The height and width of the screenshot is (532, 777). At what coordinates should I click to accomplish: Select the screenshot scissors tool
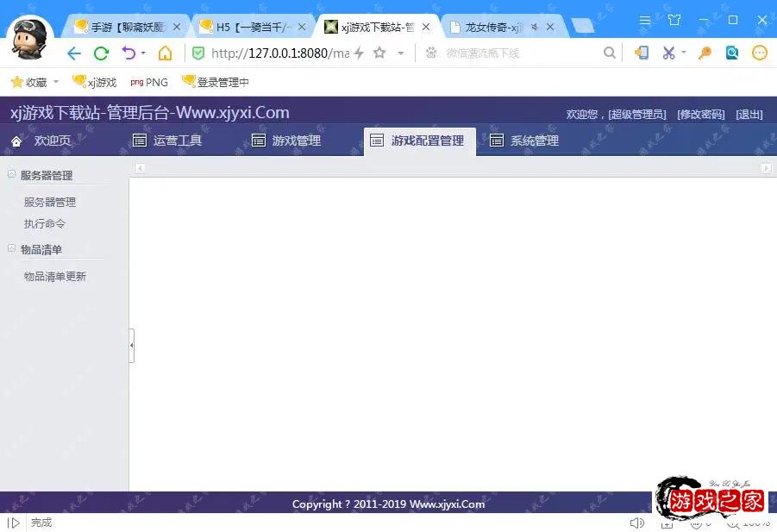tap(668, 53)
